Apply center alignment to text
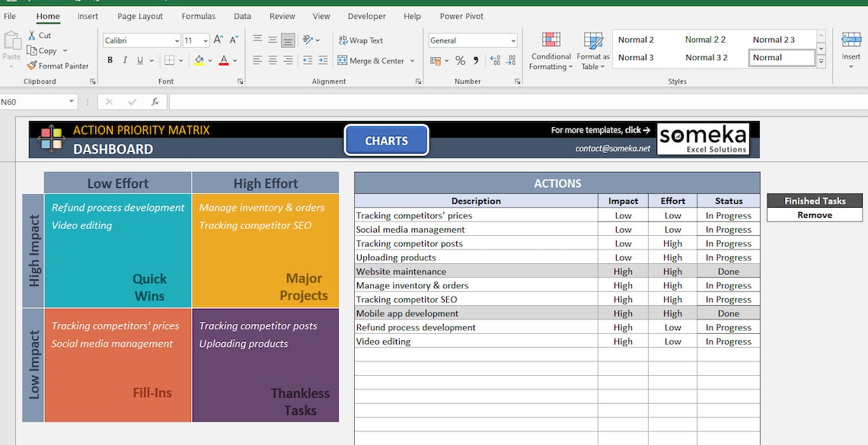This screenshot has height=445, width=868. [272, 60]
